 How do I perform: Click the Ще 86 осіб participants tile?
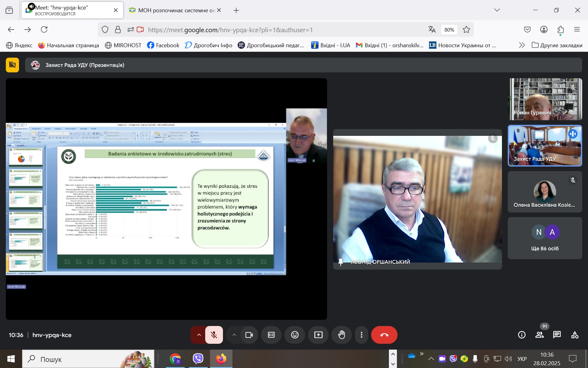click(x=545, y=238)
